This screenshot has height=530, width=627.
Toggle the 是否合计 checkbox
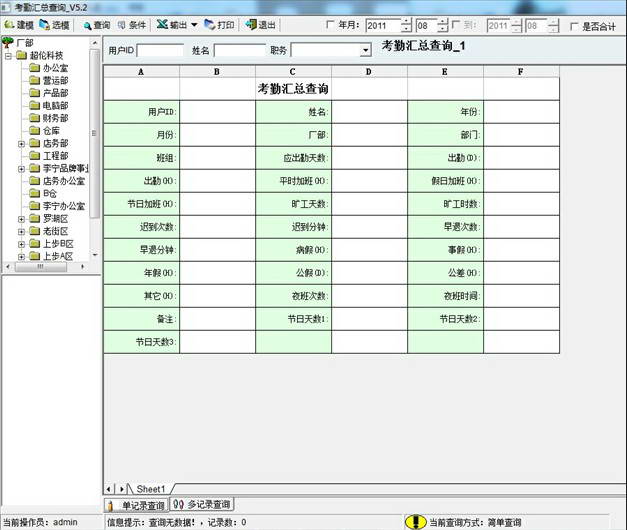(574, 26)
